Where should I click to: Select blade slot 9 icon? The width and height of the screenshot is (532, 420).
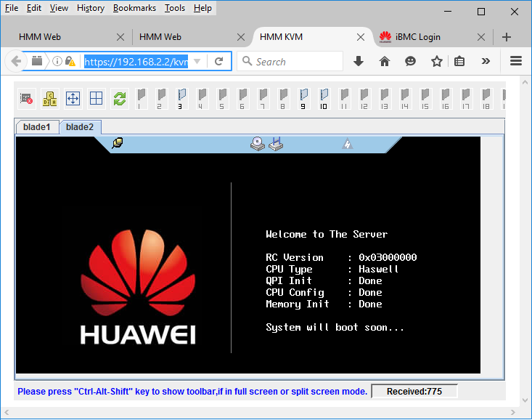pyautogui.click(x=303, y=99)
